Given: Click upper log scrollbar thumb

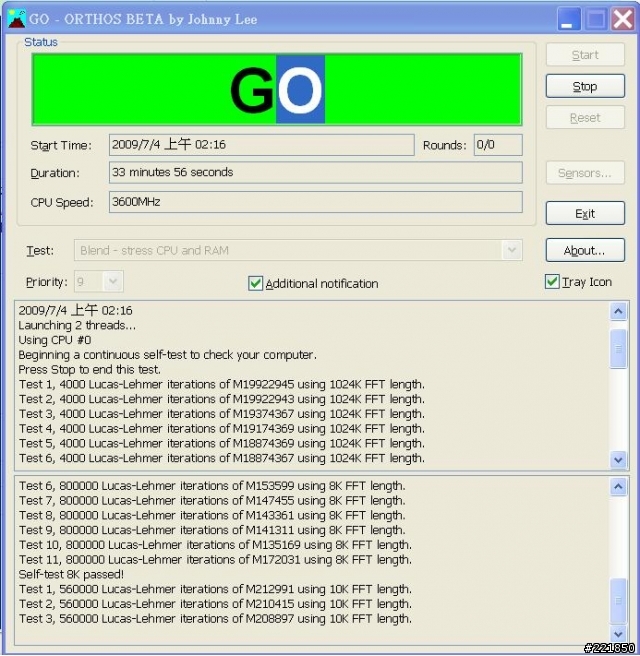Looking at the screenshot, I should 618,348.
